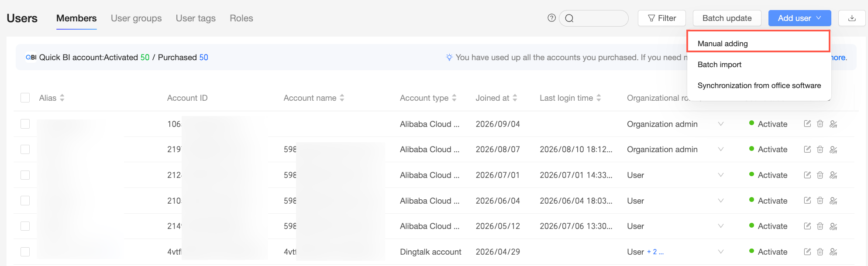Click the Batch update button
Viewport: 868px width, 266px height.
coord(727,18)
